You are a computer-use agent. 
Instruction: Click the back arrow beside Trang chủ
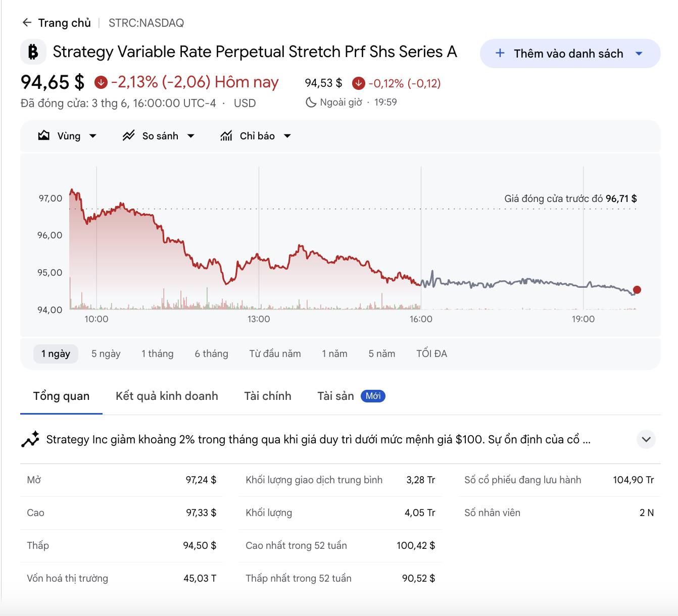pyautogui.click(x=27, y=23)
